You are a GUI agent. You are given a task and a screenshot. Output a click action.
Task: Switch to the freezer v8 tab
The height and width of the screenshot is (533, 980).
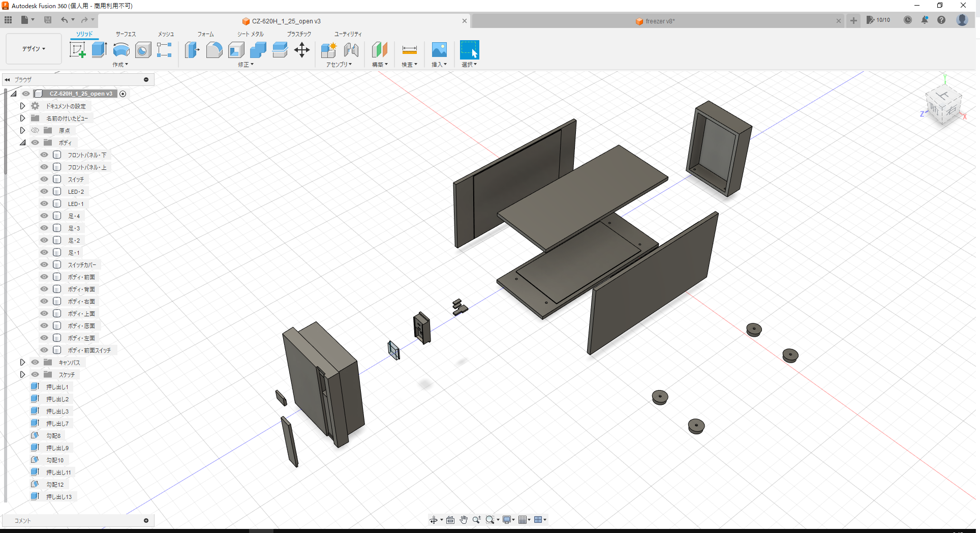[x=656, y=21]
